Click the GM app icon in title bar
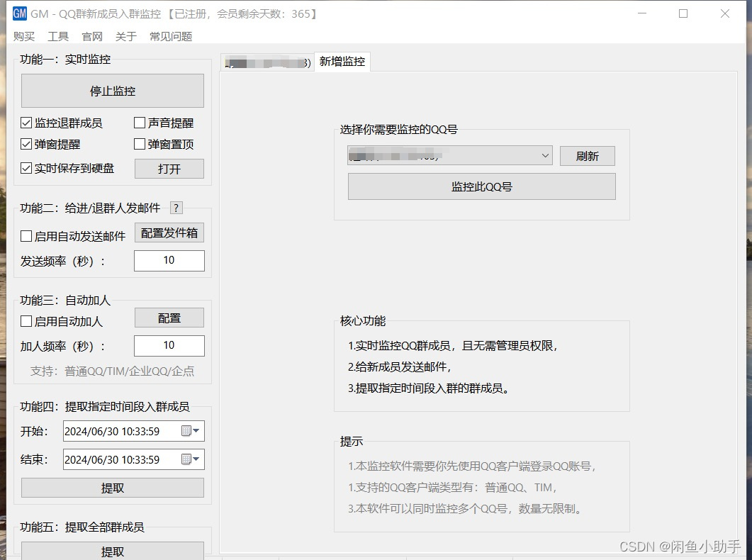752x560 pixels. click(20, 13)
